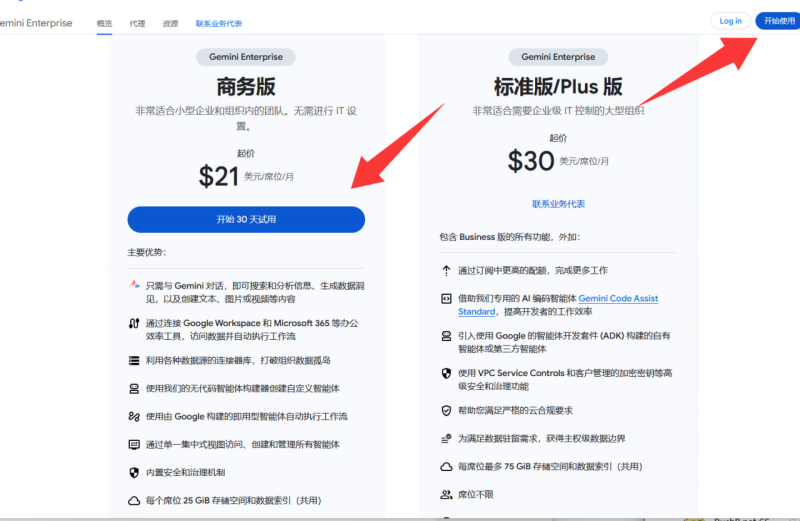The width and height of the screenshot is (800, 521).
Task: Open the 代理 navigation tab
Action: (137, 23)
